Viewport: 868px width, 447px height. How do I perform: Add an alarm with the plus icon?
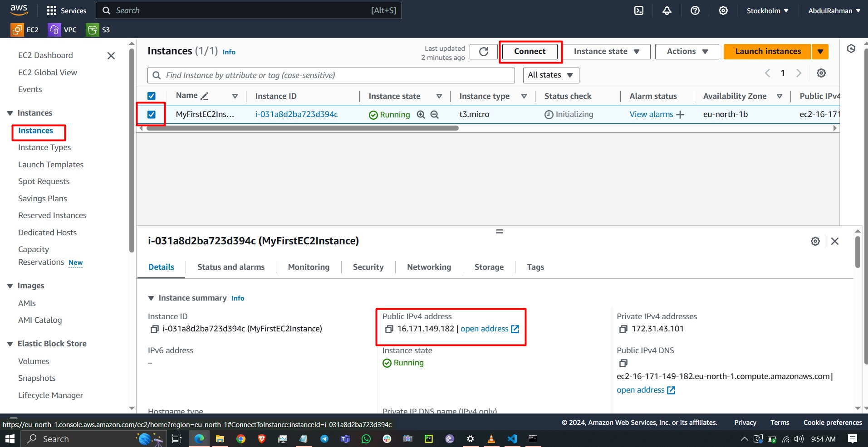680,115
